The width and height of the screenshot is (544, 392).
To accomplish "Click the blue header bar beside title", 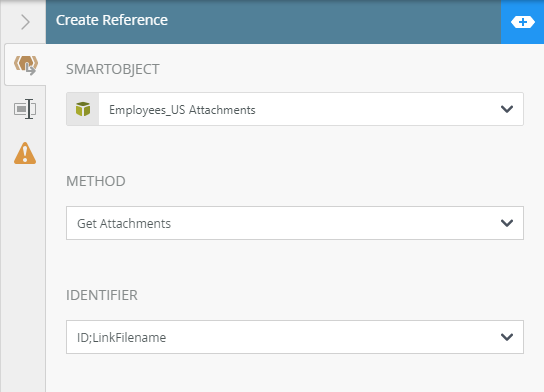I will 333,22.
